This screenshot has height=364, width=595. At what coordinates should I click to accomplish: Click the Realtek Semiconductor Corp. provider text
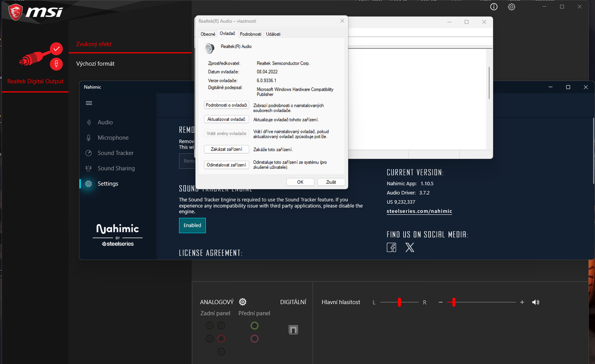(x=283, y=63)
